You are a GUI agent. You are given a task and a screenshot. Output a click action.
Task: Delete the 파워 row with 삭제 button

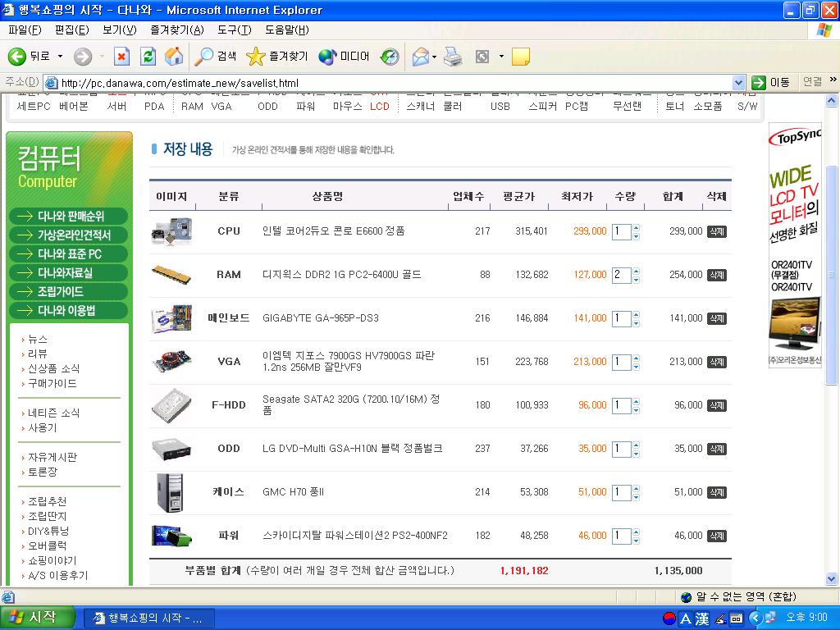[x=717, y=536]
